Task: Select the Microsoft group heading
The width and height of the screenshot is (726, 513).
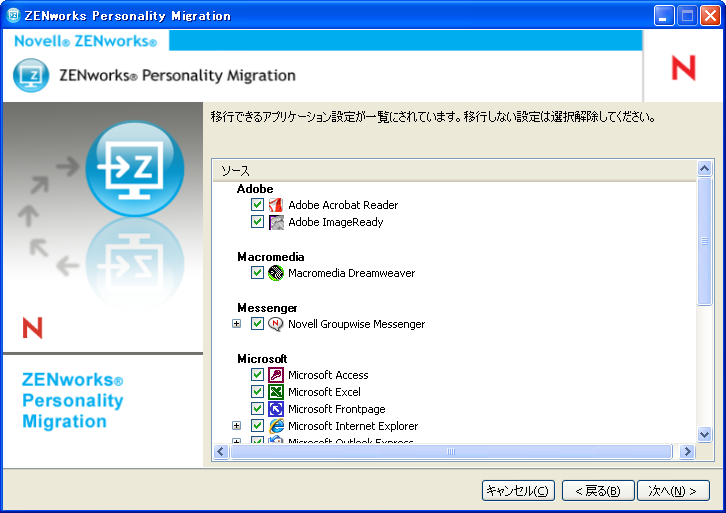Action: click(262, 359)
